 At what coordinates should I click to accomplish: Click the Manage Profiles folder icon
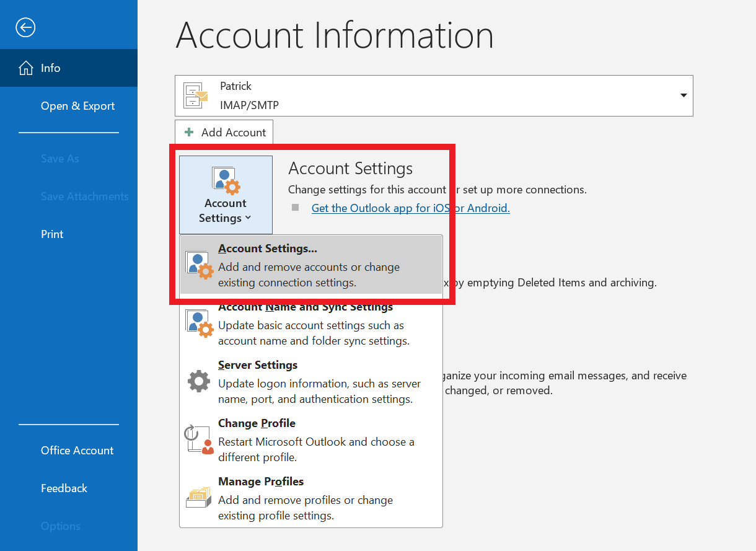pos(199,498)
